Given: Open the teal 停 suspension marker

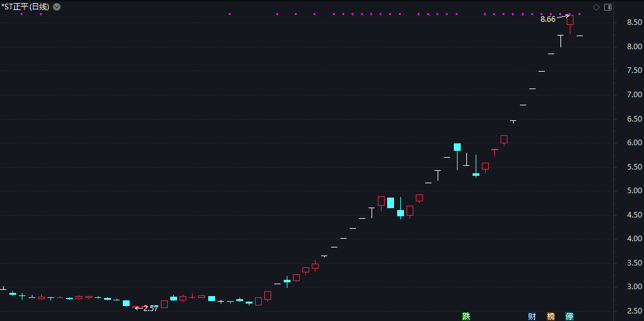Looking at the screenshot, I should tap(570, 316).
